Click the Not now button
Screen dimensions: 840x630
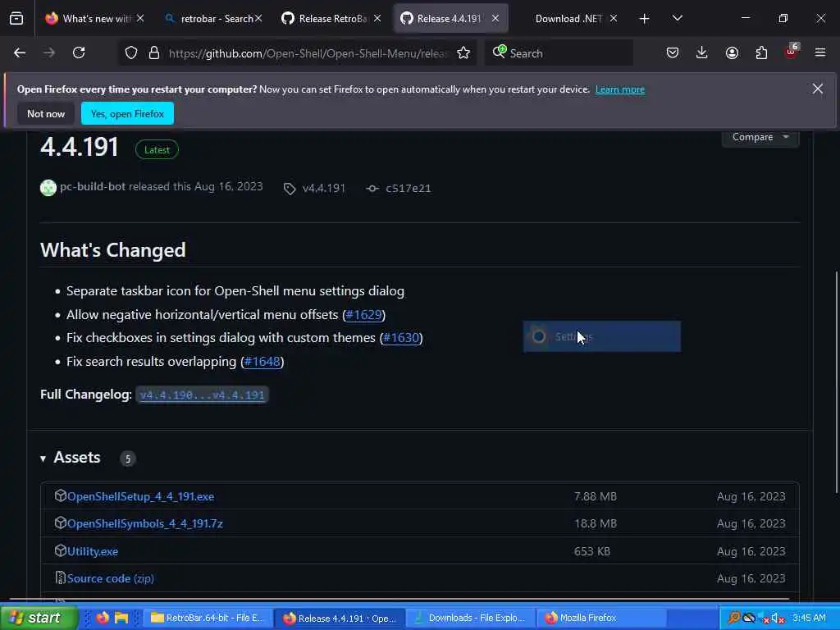pos(46,113)
